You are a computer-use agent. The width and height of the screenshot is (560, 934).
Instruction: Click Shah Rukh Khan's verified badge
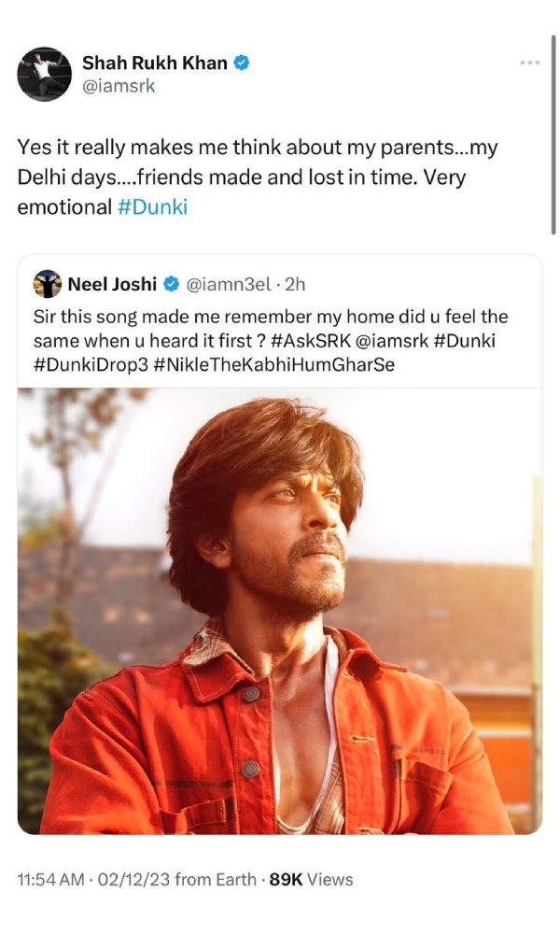[243, 64]
